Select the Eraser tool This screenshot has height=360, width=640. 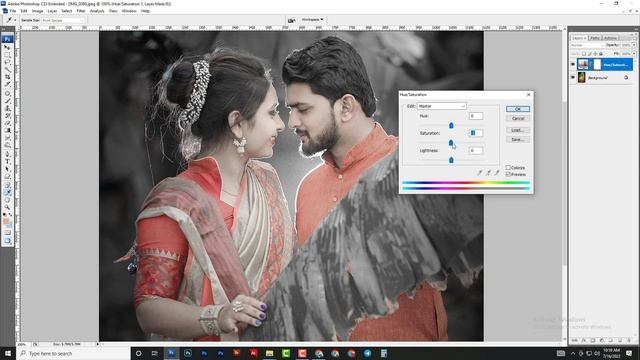coord(7,123)
